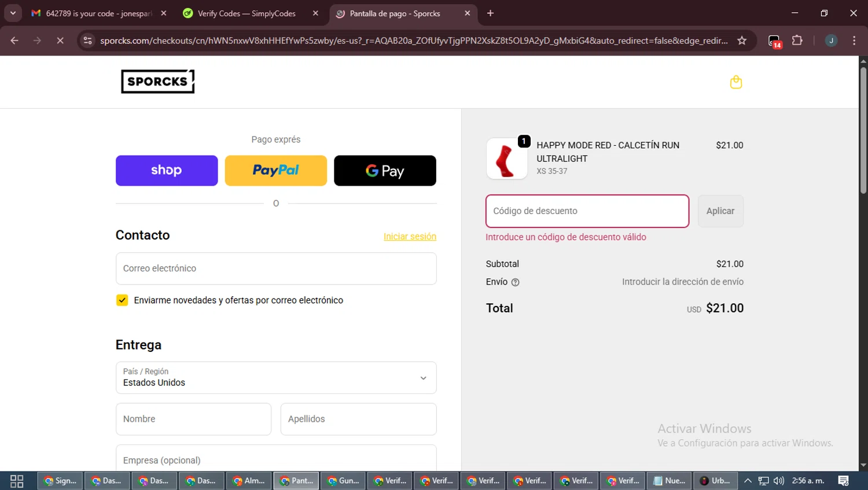This screenshot has width=868, height=490.
Task: Open taskbar app 'Urb...'
Action: pos(715,481)
